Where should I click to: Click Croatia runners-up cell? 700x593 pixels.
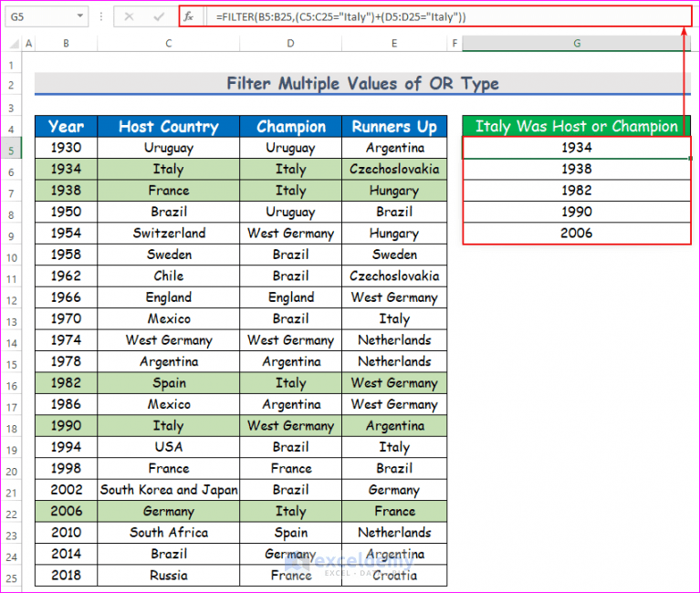394,575
